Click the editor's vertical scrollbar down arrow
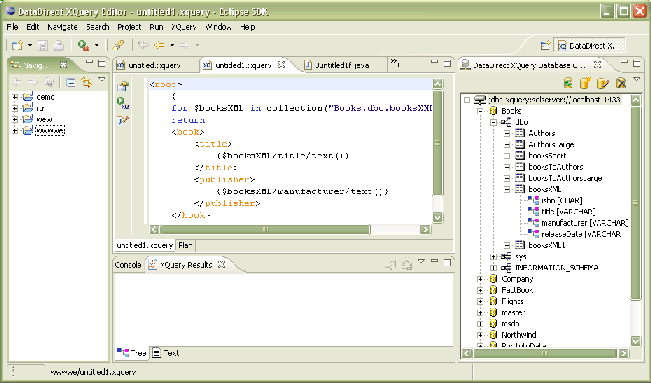This screenshot has height=383, width=651. 437,217
